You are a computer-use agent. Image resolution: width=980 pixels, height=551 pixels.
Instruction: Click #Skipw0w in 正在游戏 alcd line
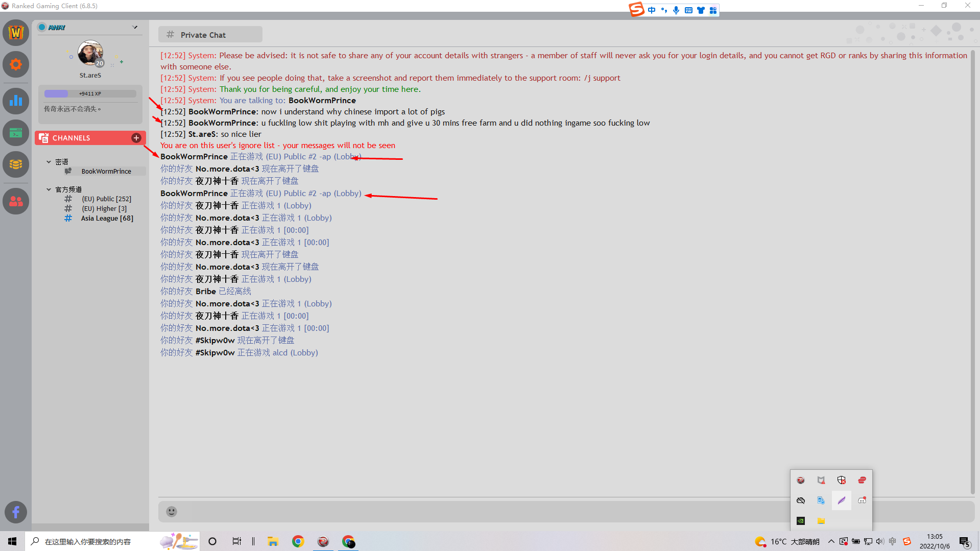click(215, 352)
